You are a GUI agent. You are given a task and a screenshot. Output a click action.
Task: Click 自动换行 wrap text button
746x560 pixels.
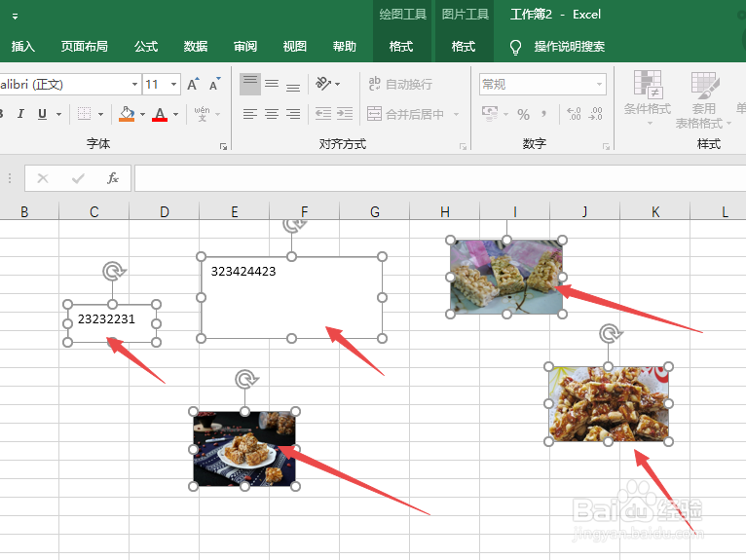click(x=400, y=84)
